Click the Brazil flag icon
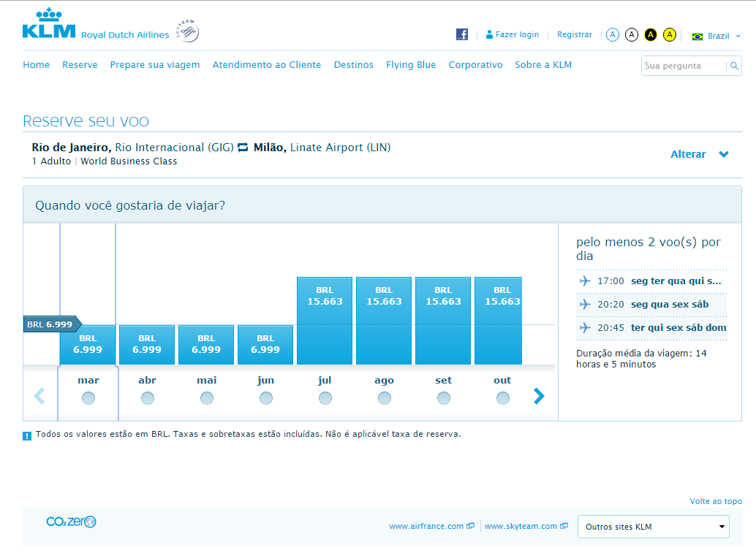The height and width of the screenshot is (553, 756). coord(698,36)
